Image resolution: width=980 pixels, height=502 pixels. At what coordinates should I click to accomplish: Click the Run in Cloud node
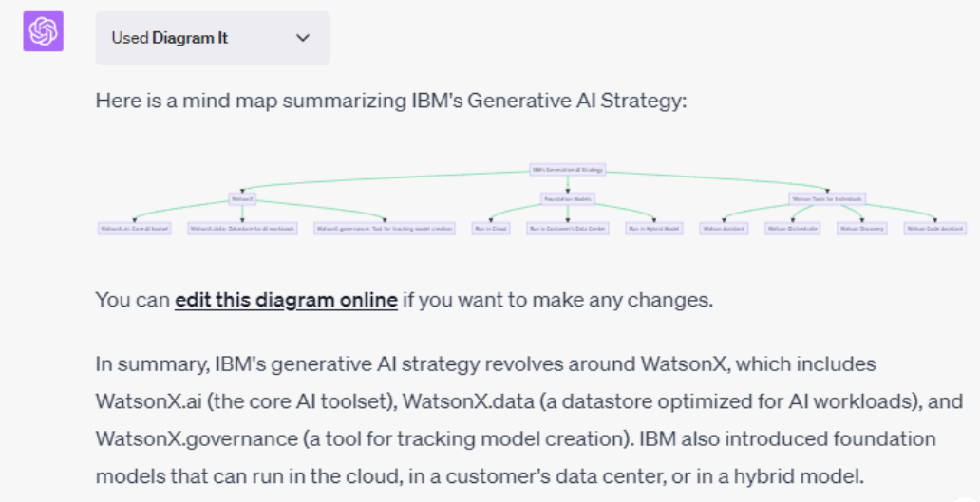(x=491, y=229)
